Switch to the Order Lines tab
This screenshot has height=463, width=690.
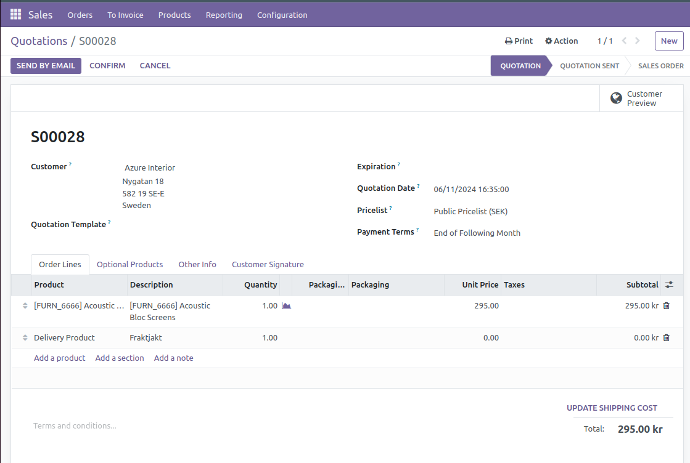coord(60,264)
